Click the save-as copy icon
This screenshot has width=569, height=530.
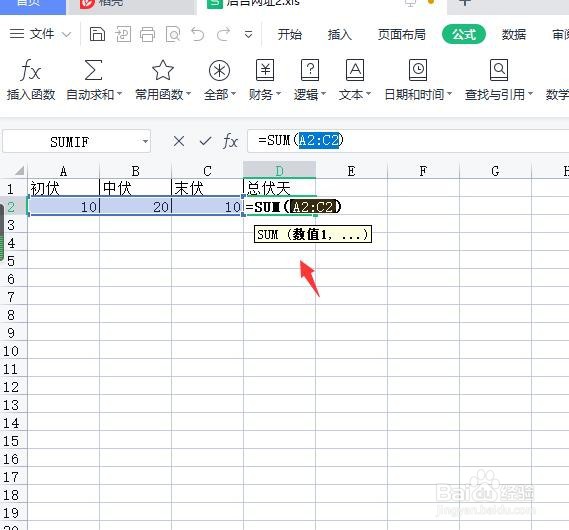click(x=123, y=34)
